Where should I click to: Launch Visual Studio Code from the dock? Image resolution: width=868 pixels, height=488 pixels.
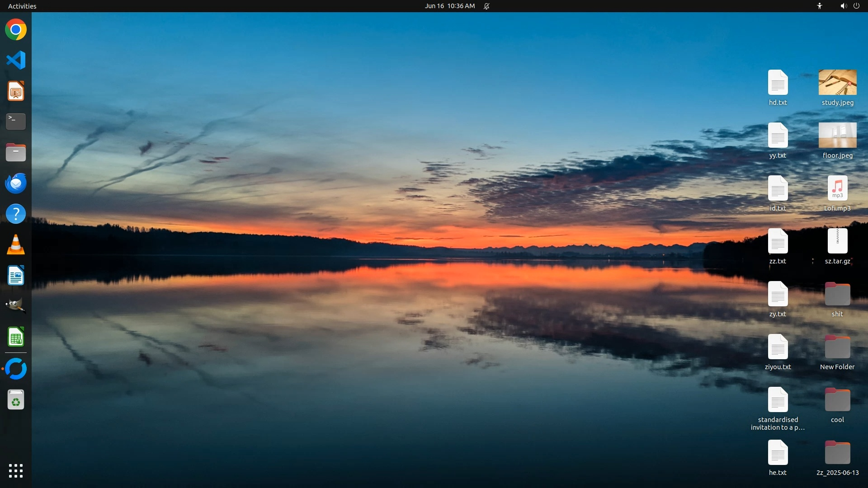(x=16, y=60)
